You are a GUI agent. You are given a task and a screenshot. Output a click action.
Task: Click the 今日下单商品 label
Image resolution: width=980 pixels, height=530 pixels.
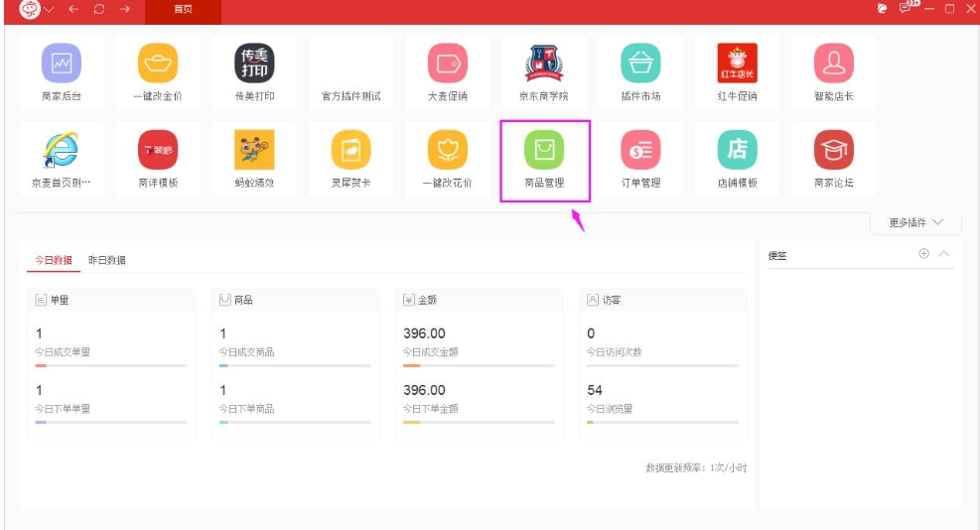tap(247, 409)
